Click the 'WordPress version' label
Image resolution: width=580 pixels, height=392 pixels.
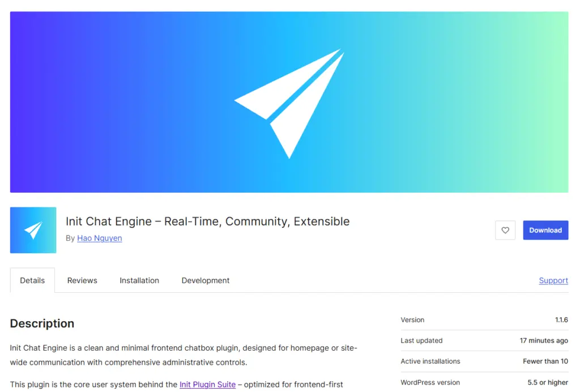(x=430, y=382)
